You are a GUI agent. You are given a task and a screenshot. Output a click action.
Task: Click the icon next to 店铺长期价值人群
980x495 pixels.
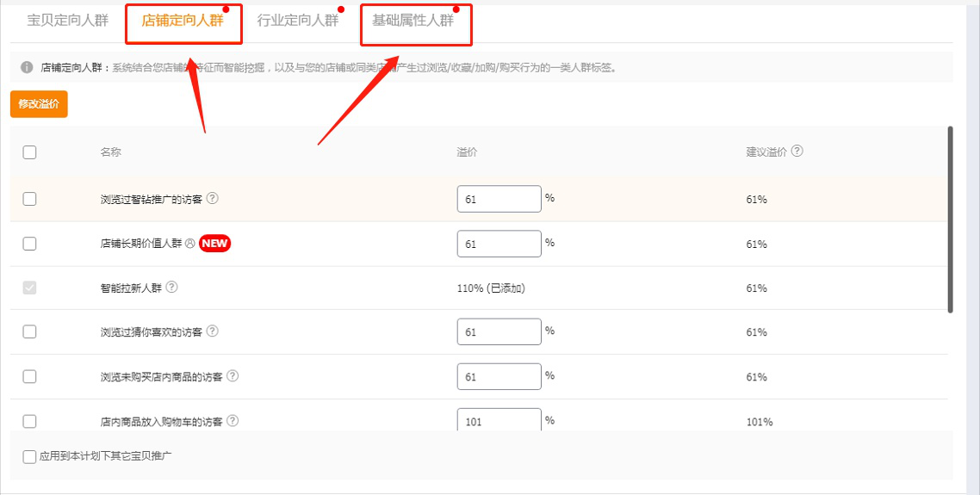pyautogui.click(x=190, y=244)
